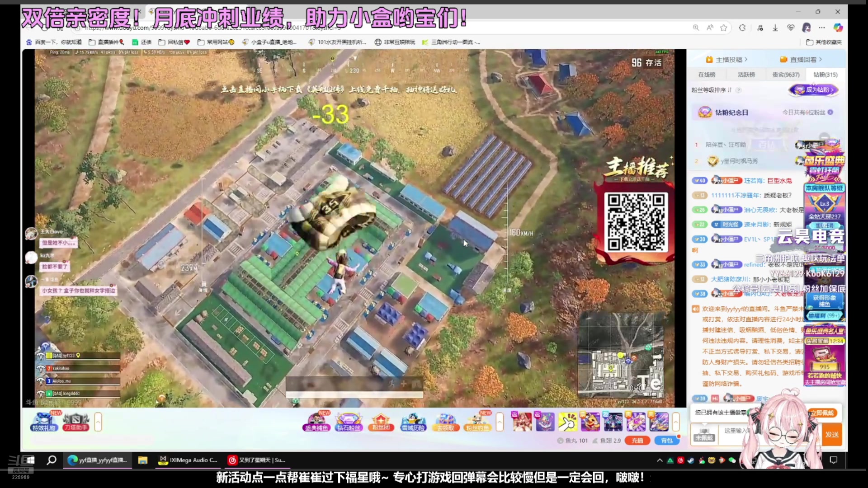Open the browser profile avatar
The width and height of the screenshot is (868, 488).
point(807,28)
